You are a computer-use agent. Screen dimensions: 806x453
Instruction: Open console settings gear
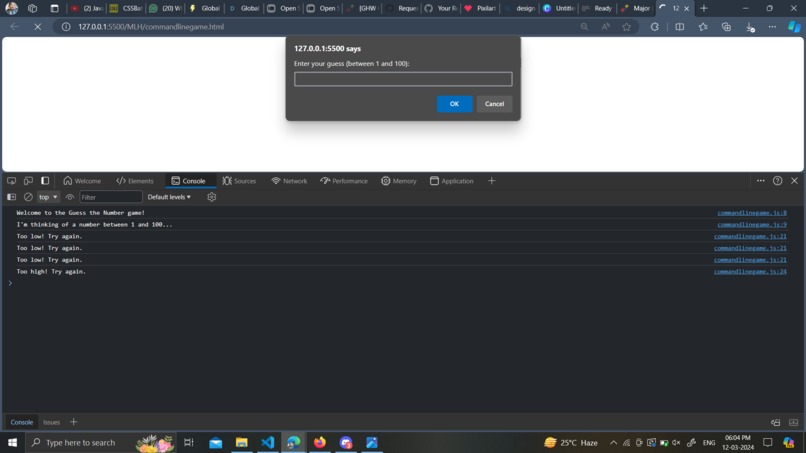pyautogui.click(x=211, y=197)
